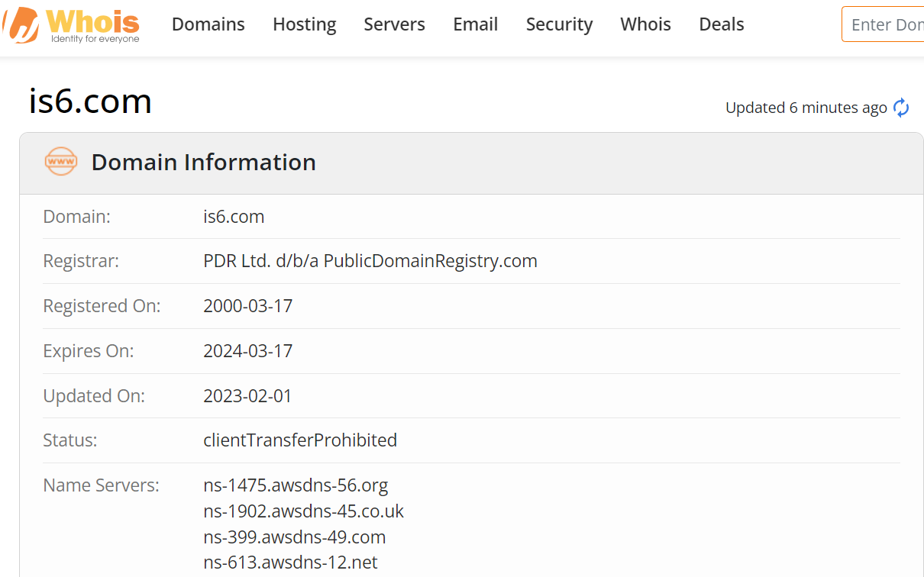924x577 pixels.
Task: Focus the Enter Domain search field
Action: coord(884,24)
